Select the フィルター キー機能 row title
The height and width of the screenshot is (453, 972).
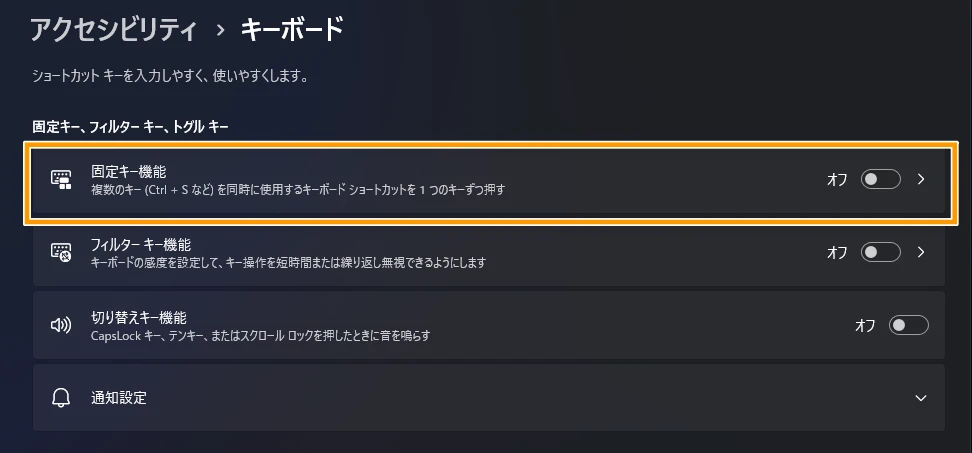pyautogui.click(x=141, y=244)
